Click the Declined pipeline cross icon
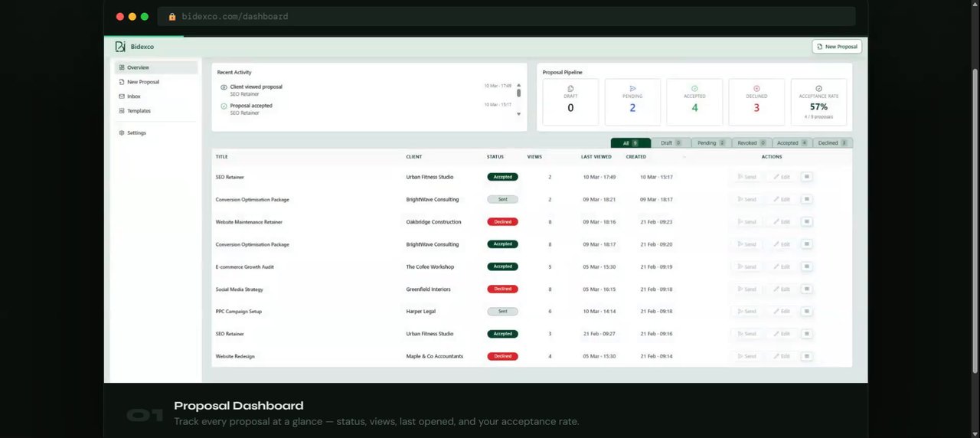The width and height of the screenshot is (980, 438). pyautogui.click(x=756, y=89)
